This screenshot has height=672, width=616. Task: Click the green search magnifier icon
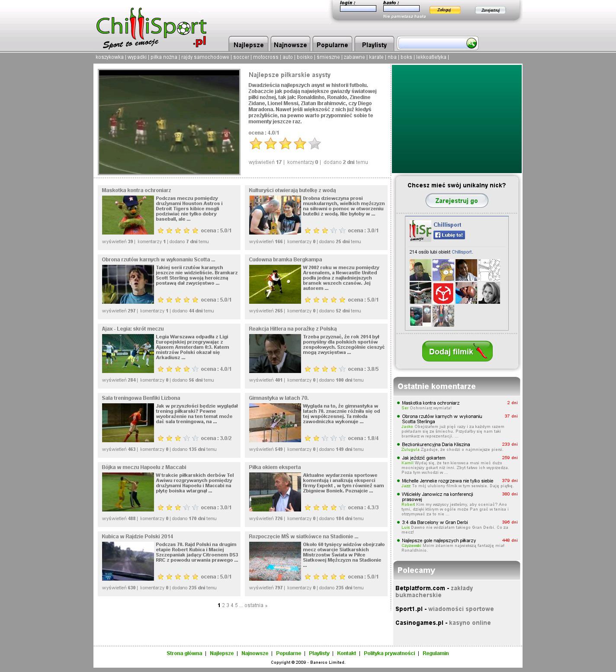[471, 43]
